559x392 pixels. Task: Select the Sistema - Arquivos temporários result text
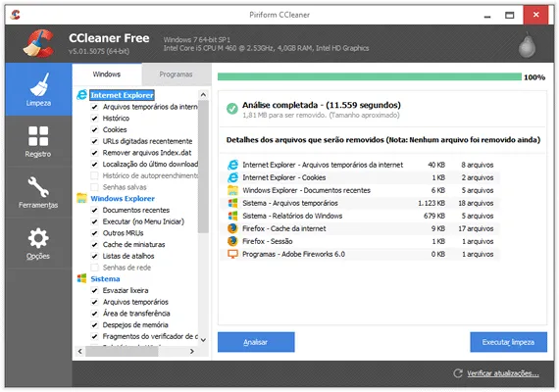[290, 203]
